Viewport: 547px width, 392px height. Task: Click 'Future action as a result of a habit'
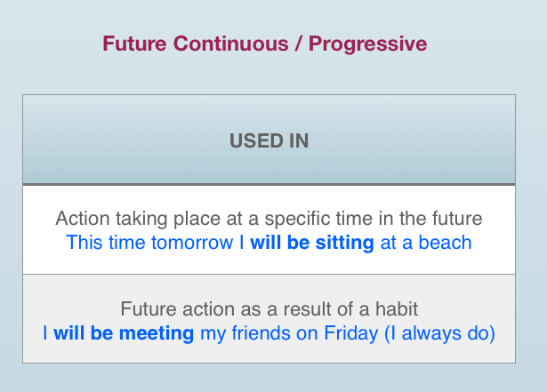[269, 309]
